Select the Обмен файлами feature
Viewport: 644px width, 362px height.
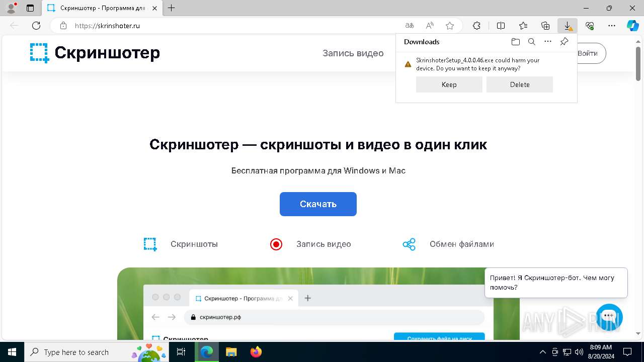coord(448,244)
